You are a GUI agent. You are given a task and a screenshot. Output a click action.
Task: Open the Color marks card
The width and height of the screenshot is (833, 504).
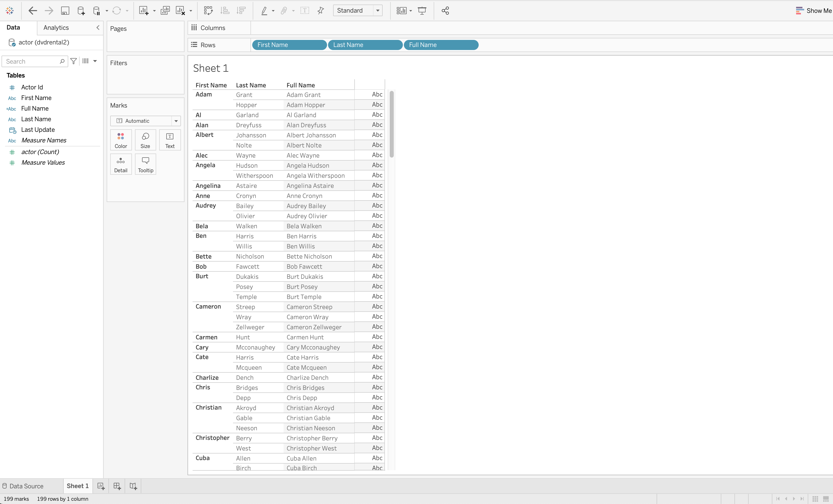(x=120, y=140)
